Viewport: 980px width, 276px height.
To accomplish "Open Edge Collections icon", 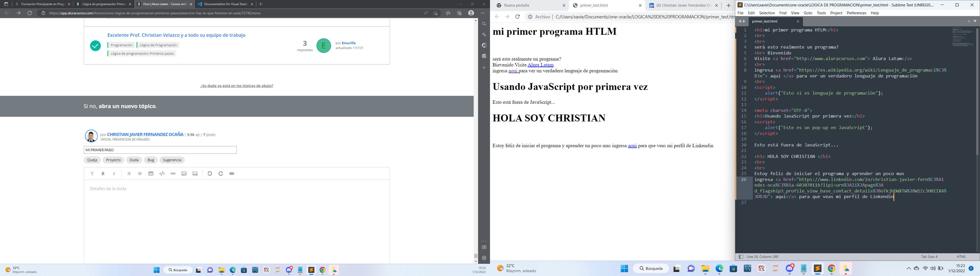I will (x=460, y=13).
